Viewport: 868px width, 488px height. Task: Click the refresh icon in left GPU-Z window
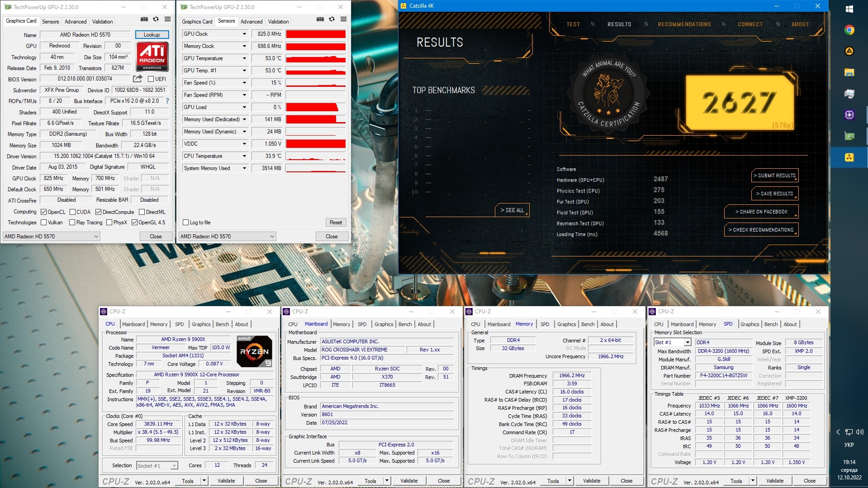tap(156, 19)
